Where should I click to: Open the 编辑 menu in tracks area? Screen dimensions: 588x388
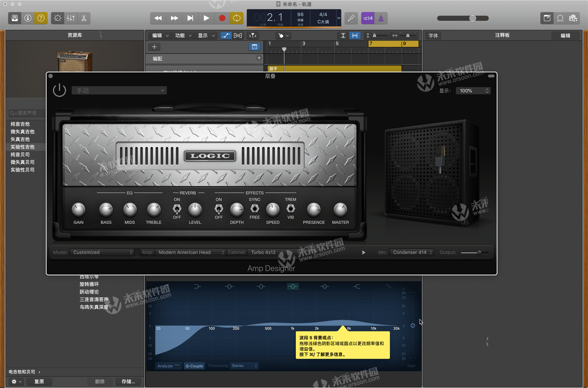coord(160,36)
